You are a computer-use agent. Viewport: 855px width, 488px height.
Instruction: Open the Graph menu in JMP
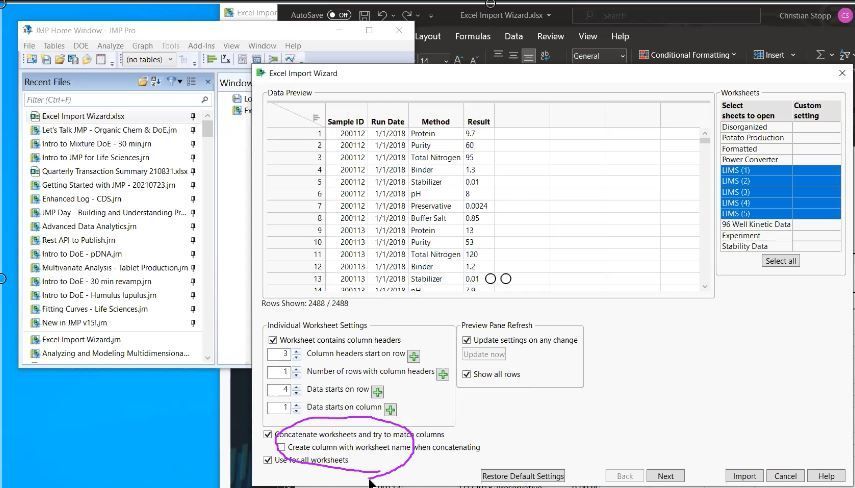coord(142,46)
